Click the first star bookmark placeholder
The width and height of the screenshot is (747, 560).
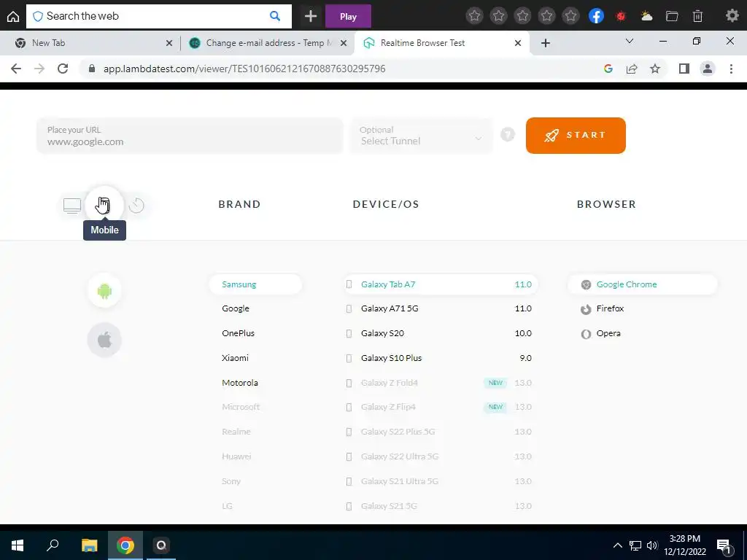(x=474, y=16)
